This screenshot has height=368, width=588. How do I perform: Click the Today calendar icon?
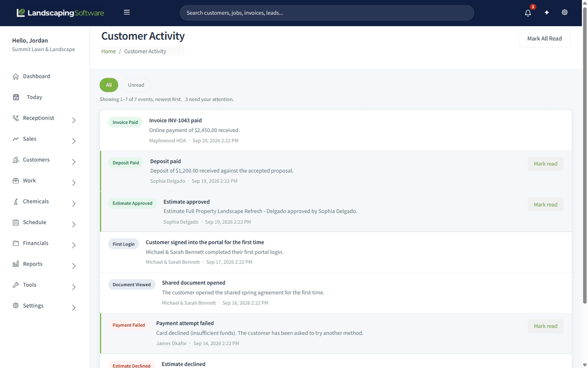(x=16, y=97)
